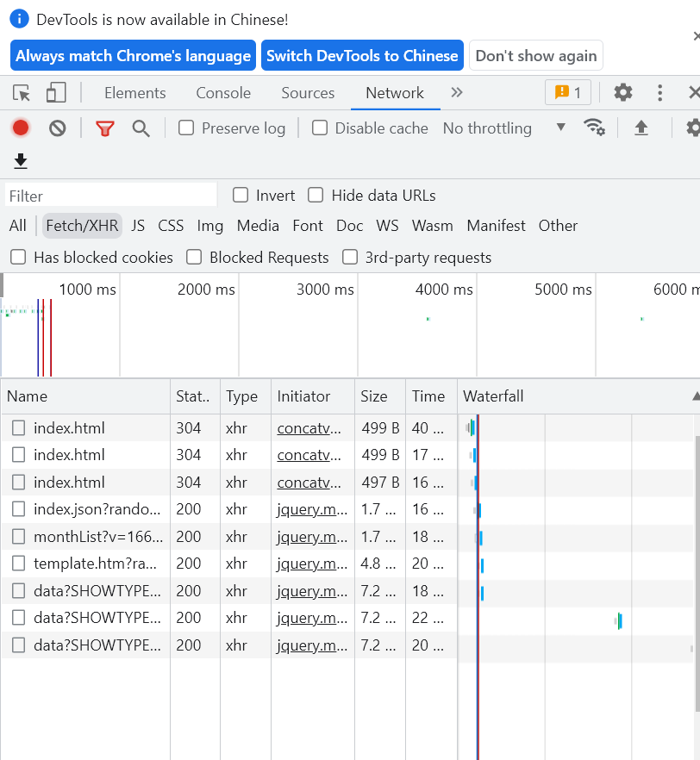Viewport: 700px width, 760px height.
Task: Open DevTools settings gear
Action: 623,92
